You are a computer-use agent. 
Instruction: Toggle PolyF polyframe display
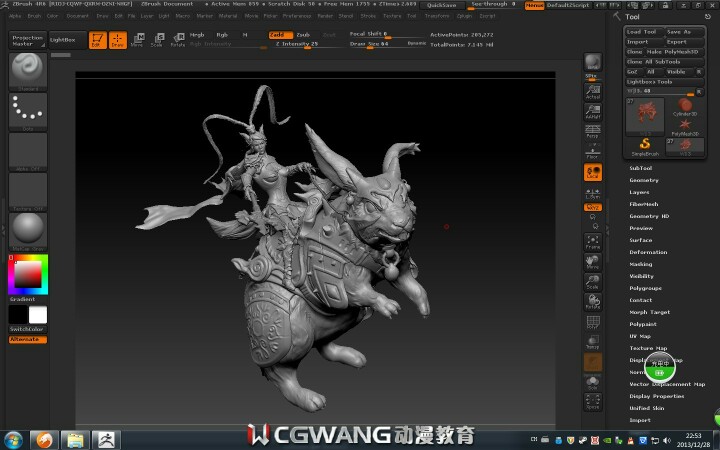[593, 322]
